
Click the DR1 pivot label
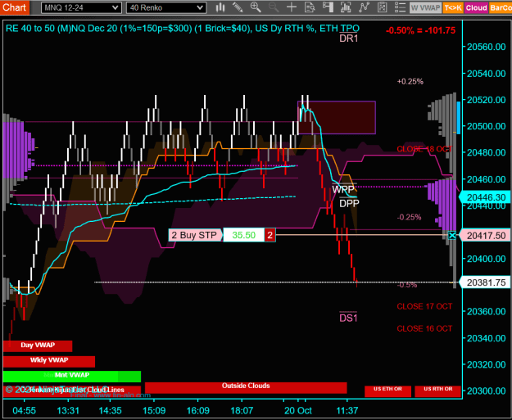pyautogui.click(x=348, y=38)
